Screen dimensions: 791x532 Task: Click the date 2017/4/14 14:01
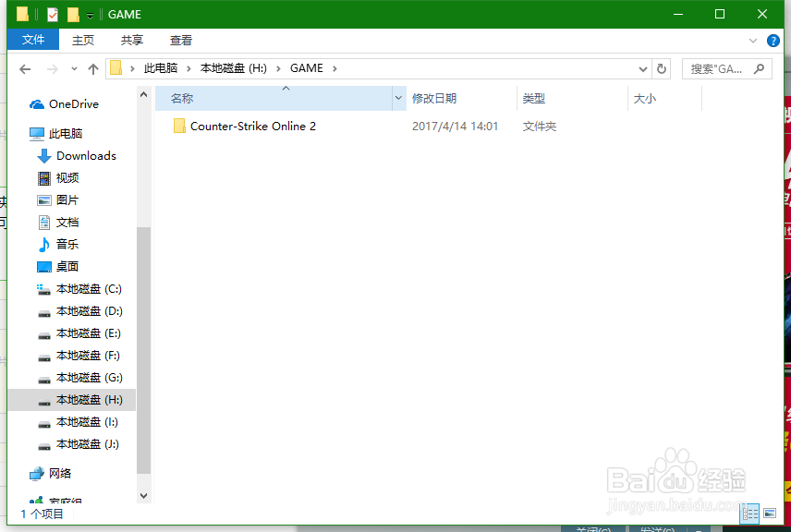tap(455, 126)
